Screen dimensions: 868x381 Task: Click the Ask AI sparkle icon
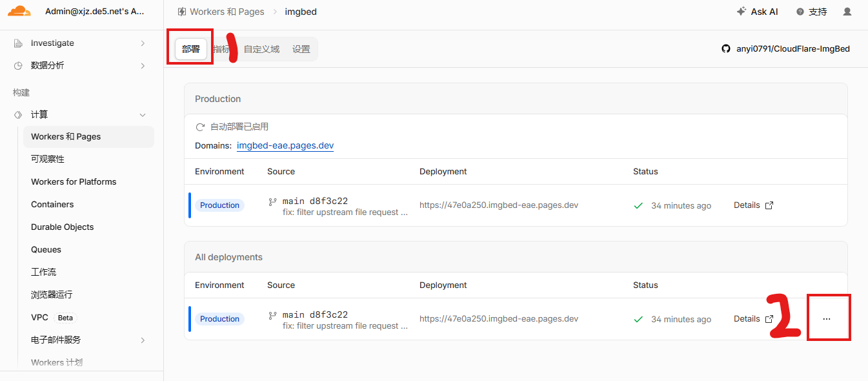[x=741, y=12]
